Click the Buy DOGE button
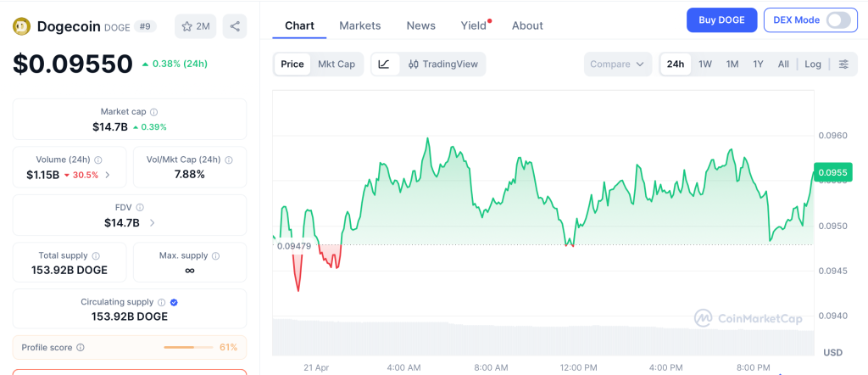This screenshot has width=868, height=375. click(x=721, y=20)
